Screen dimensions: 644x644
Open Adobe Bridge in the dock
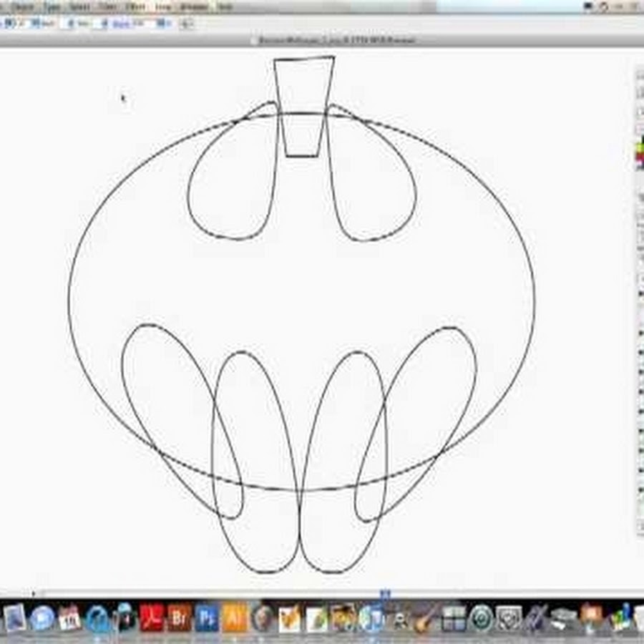click(180, 618)
